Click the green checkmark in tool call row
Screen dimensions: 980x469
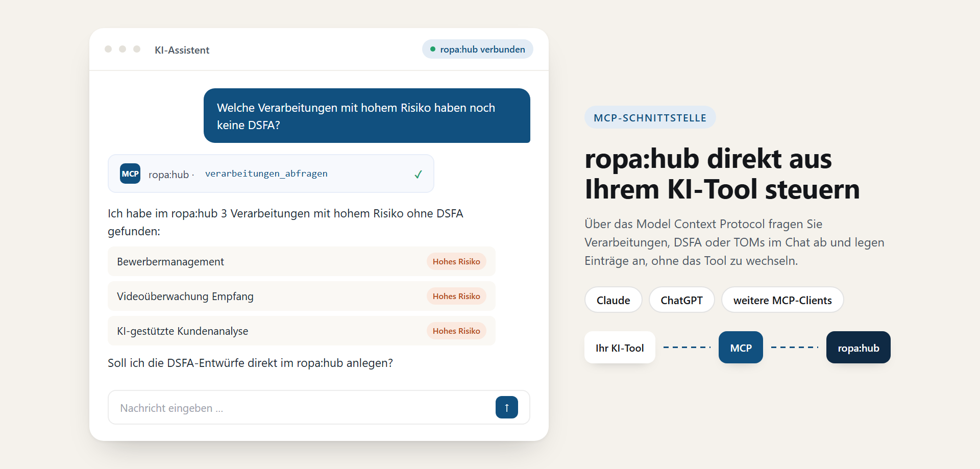418,174
